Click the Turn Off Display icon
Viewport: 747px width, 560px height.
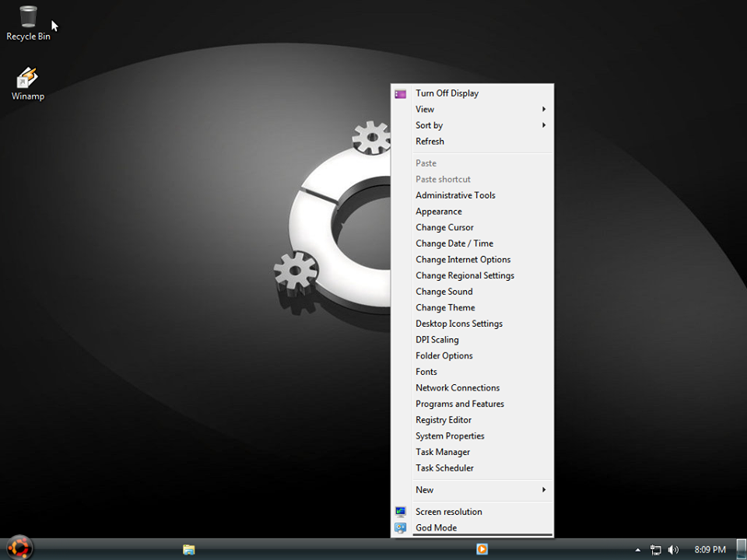click(x=400, y=93)
